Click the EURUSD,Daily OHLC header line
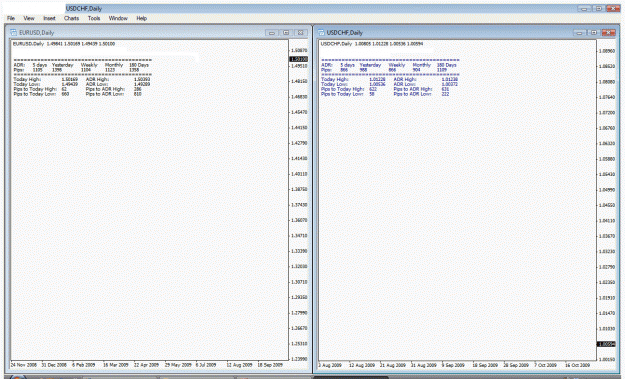This screenshot has height=379, width=625. coord(64,44)
